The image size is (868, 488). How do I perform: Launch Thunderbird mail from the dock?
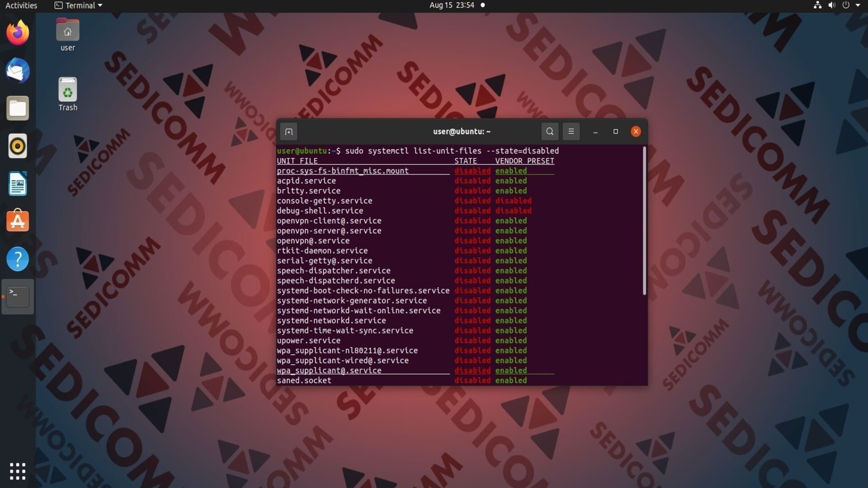(x=18, y=70)
